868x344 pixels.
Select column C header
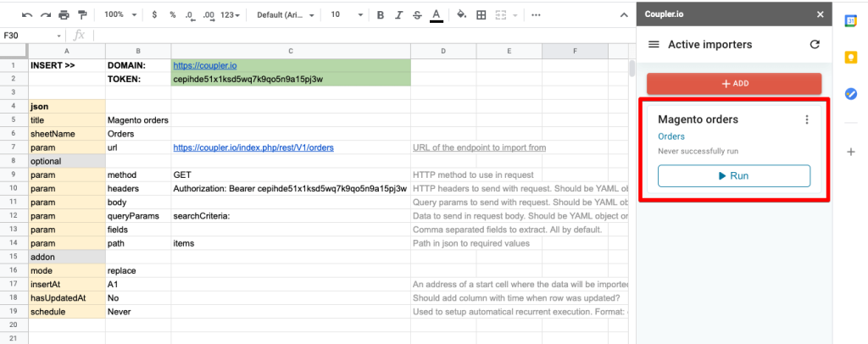[x=291, y=51]
